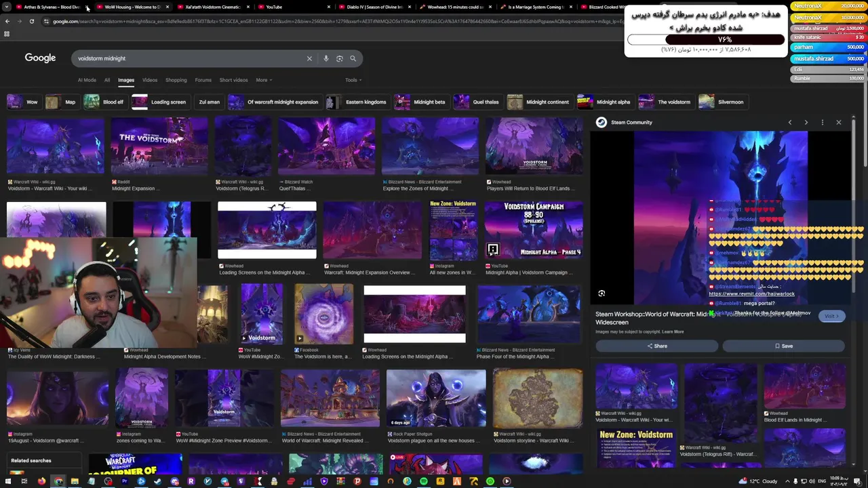Image resolution: width=868 pixels, height=488 pixels.
Task: Open the 'New Zone: Voidstorm' Instagram thumbnail
Action: coord(453,230)
